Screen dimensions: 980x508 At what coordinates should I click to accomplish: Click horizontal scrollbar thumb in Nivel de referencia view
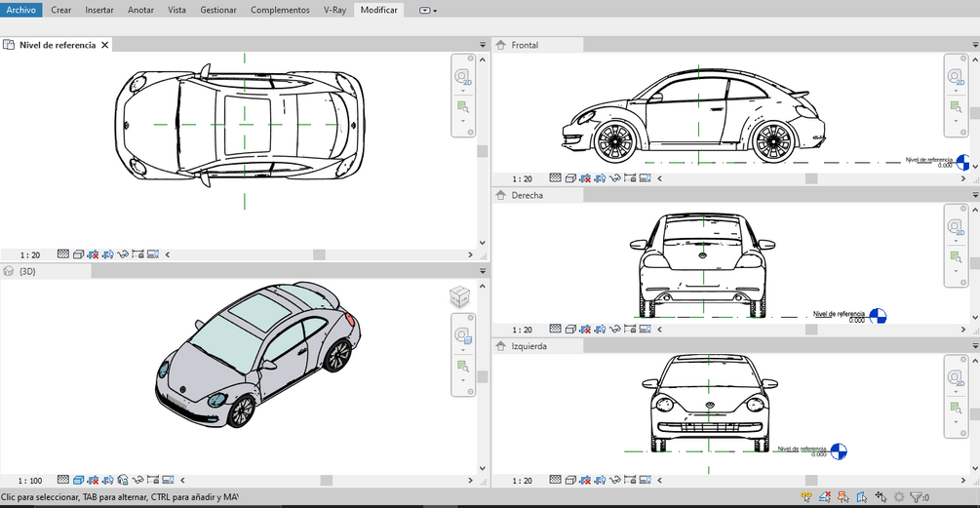click(319, 254)
